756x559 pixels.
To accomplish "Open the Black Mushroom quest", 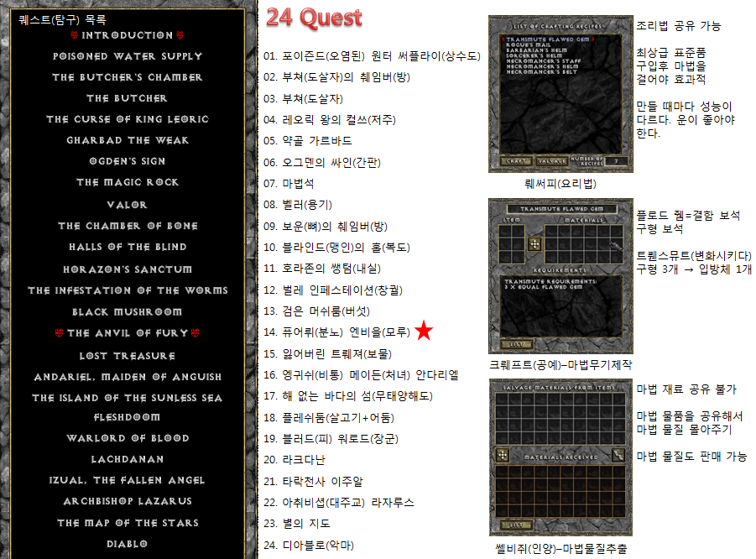I will coord(128,312).
